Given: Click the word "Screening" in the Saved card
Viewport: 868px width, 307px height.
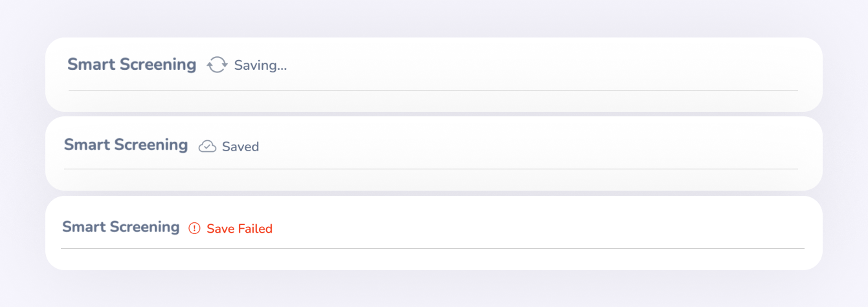Looking at the screenshot, I should [151, 145].
